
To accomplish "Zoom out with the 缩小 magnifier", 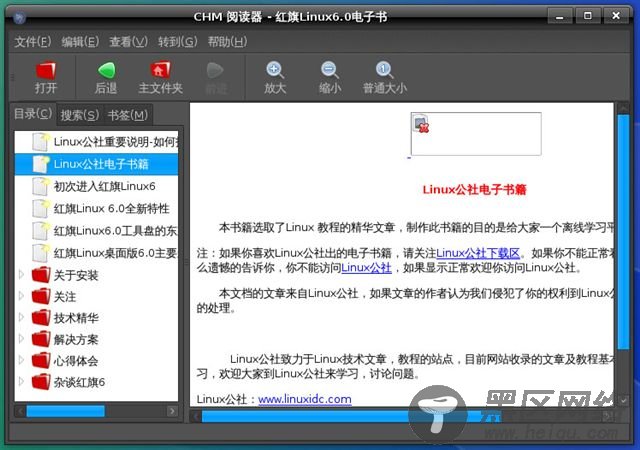I will [x=329, y=70].
